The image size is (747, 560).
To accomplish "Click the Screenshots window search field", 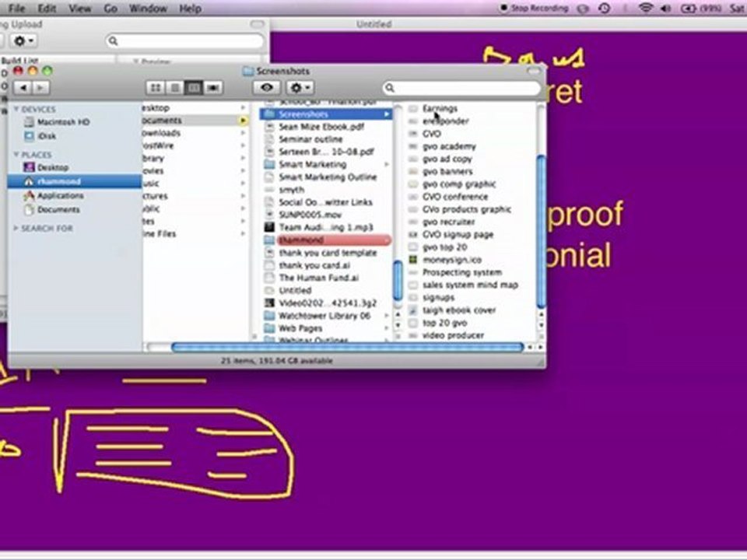I will [461, 88].
